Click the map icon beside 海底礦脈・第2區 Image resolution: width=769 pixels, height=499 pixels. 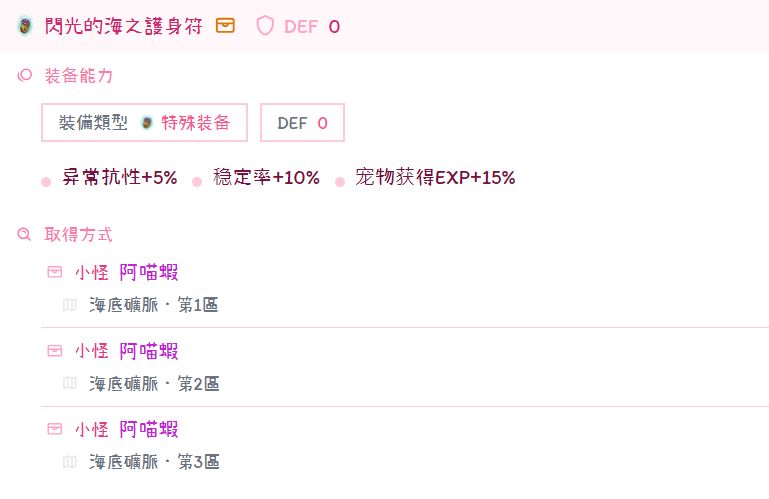pyautogui.click(x=69, y=383)
